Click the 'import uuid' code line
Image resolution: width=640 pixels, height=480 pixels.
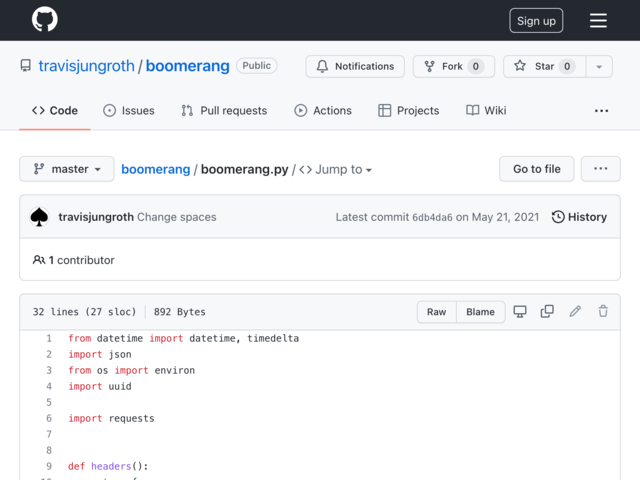click(x=100, y=386)
